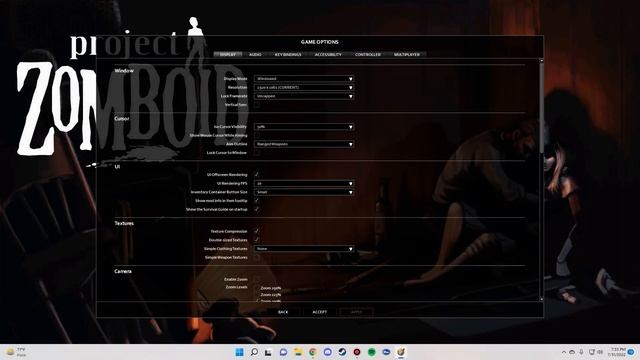Click the options panel scrollbar thumb
The image size is (640, 360).
(x=542, y=108)
